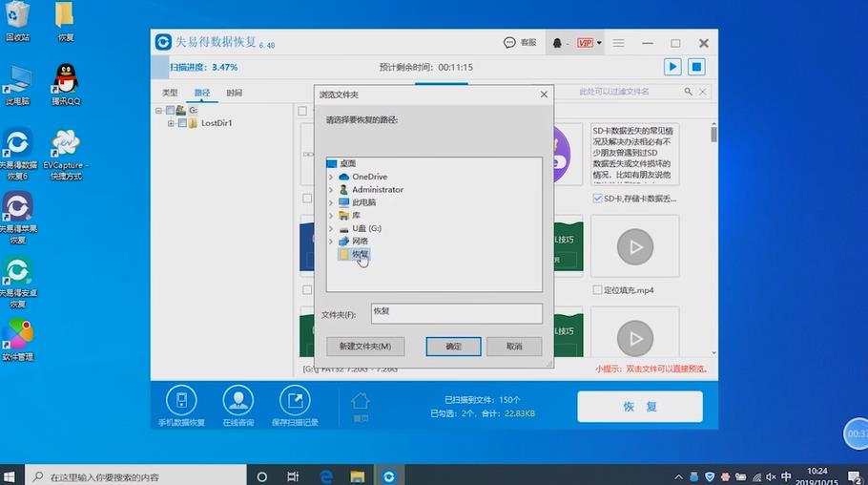This screenshot has height=485, width=868.
Task: Switch to the 类型 tab
Action: pos(170,93)
